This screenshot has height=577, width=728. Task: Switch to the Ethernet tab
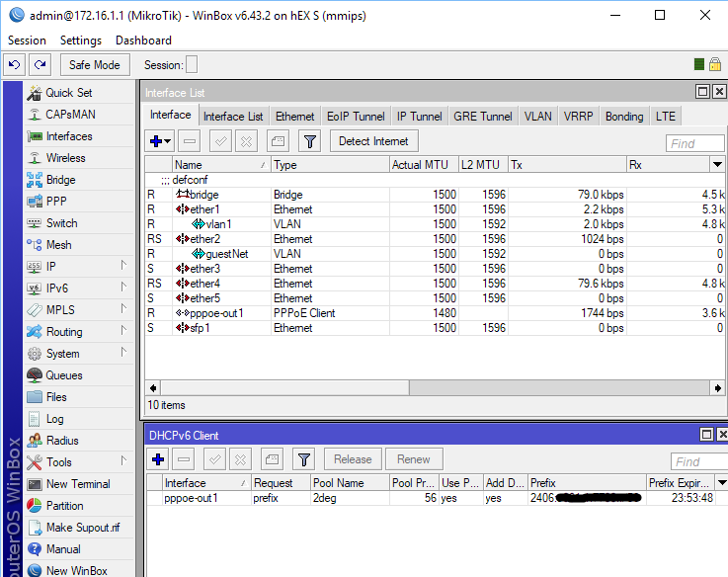[294, 117]
